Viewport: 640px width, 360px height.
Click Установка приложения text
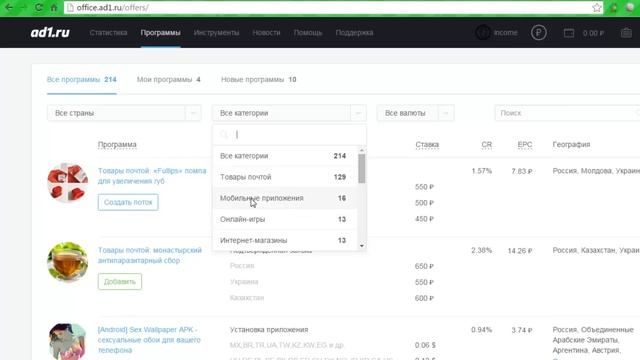point(269,329)
